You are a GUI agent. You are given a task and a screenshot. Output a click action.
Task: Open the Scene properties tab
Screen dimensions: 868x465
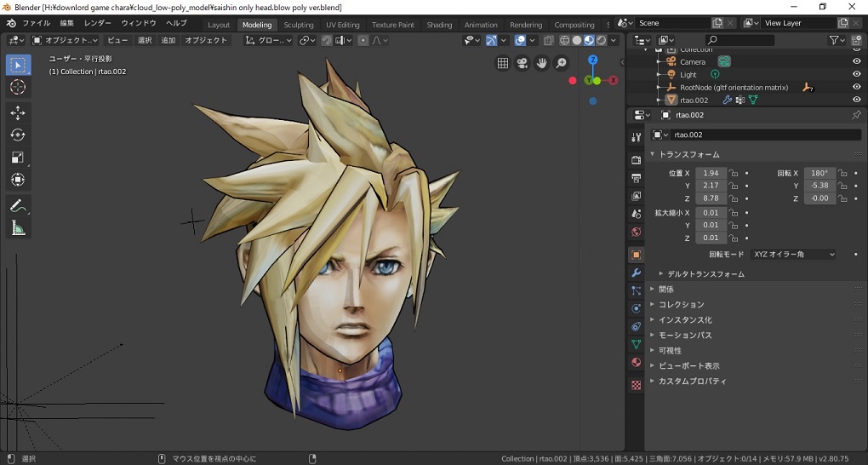point(636,214)
